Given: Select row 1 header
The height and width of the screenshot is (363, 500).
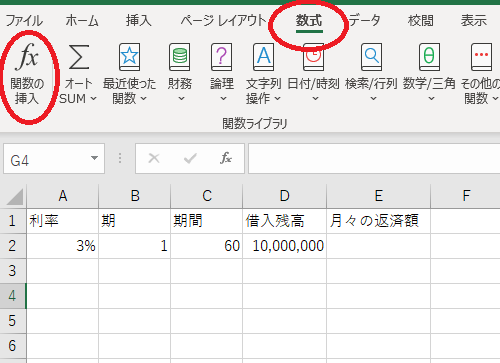Looking at the screenshot, I should tap(13, 221).
